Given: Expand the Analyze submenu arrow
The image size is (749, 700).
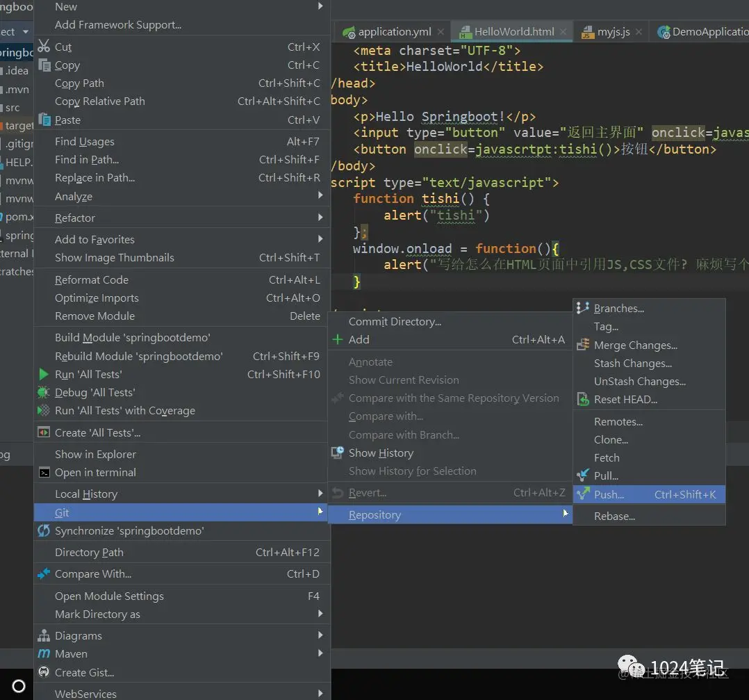Looking at the screenshot, I should [320, 195].
